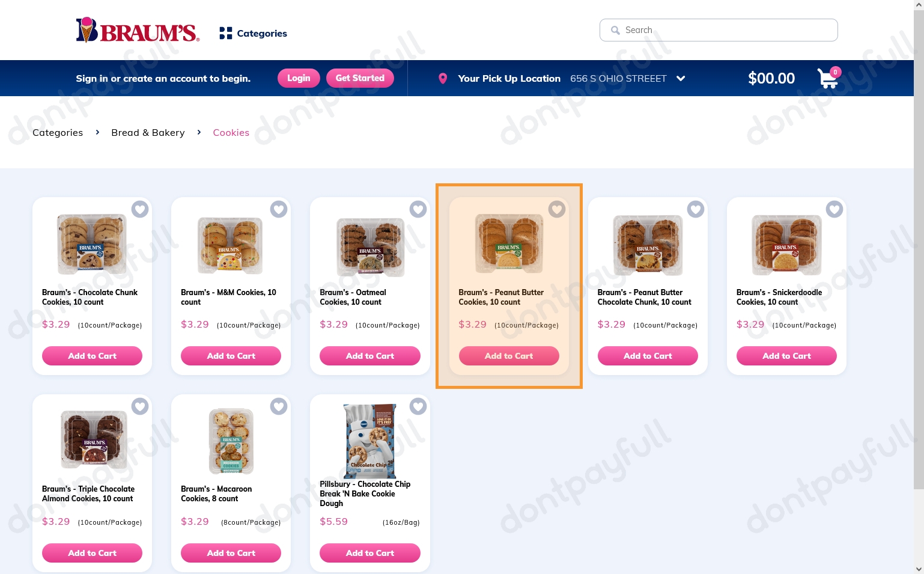The height and width of the screenshot is (574, 924).
Task: Click the Braum's logo
Action: [138, 30]
